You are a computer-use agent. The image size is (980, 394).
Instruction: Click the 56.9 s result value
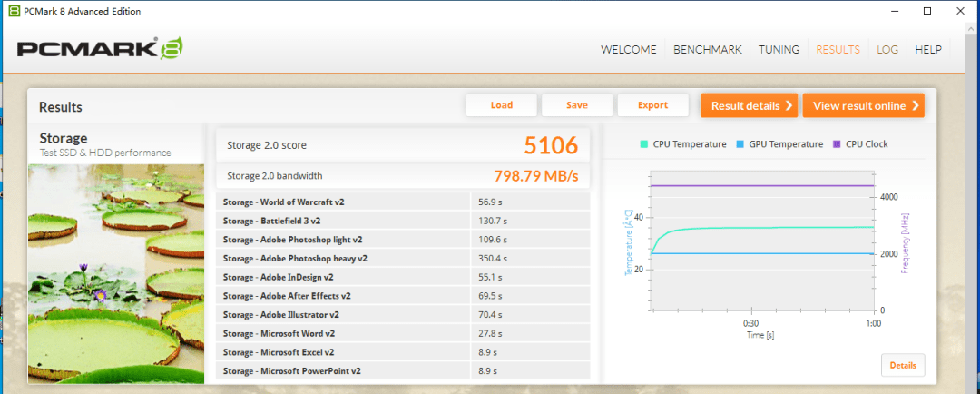490,202
